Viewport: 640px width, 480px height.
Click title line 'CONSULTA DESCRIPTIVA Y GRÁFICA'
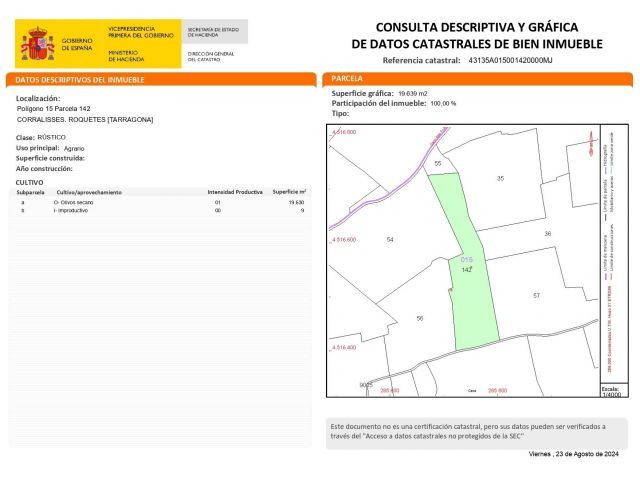[x=477, y=27]
